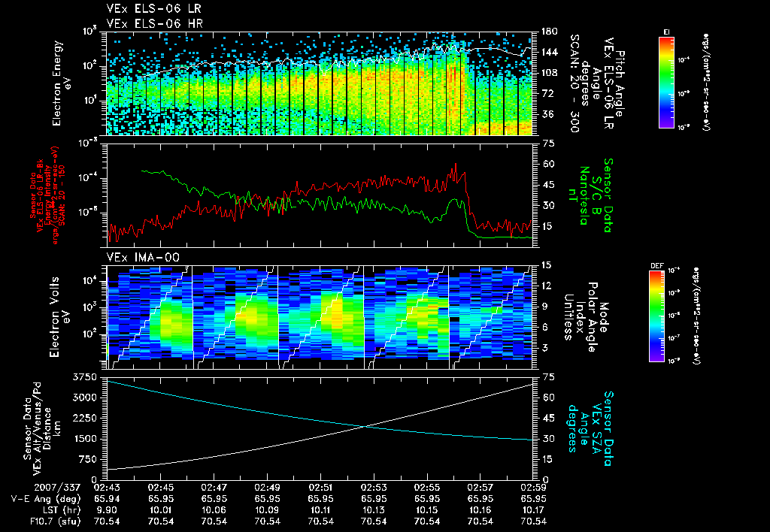Click the 02:59 time label
The height and width of the screenshot is (532, 770).
(533, 488)
